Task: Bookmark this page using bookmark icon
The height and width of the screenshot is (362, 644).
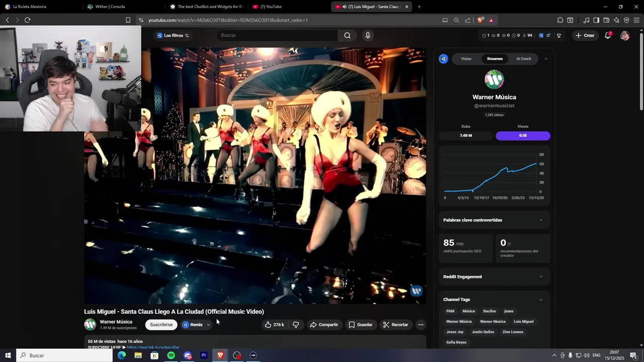Action: pyautogui.click(x=128, y=20)
